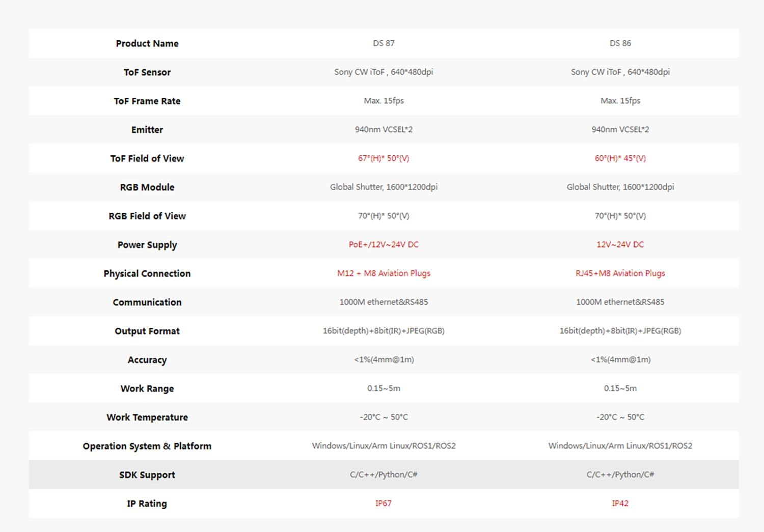
Task: Click the ToF Frame Rate row label
Action: tap(147, 101)
